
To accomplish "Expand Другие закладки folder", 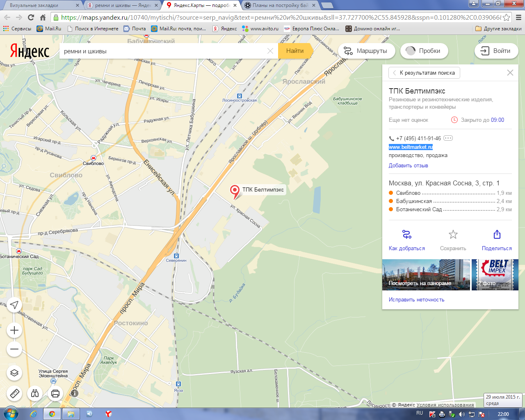I will (498, 29).
